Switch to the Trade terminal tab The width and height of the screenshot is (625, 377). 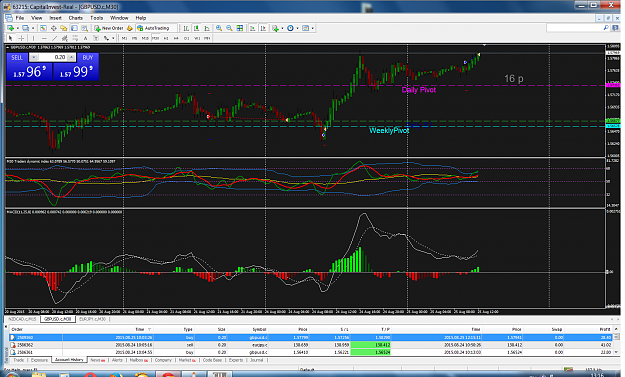18,360
